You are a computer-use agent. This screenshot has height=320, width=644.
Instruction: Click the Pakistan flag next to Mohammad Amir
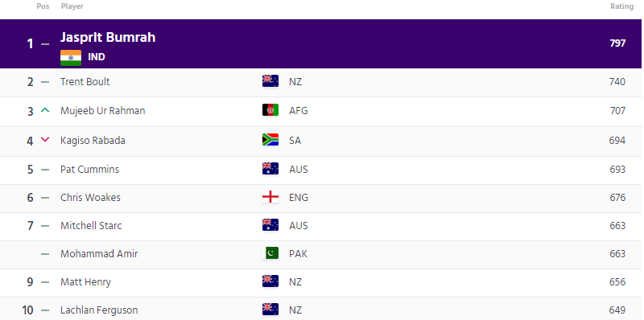pos(270,253)
